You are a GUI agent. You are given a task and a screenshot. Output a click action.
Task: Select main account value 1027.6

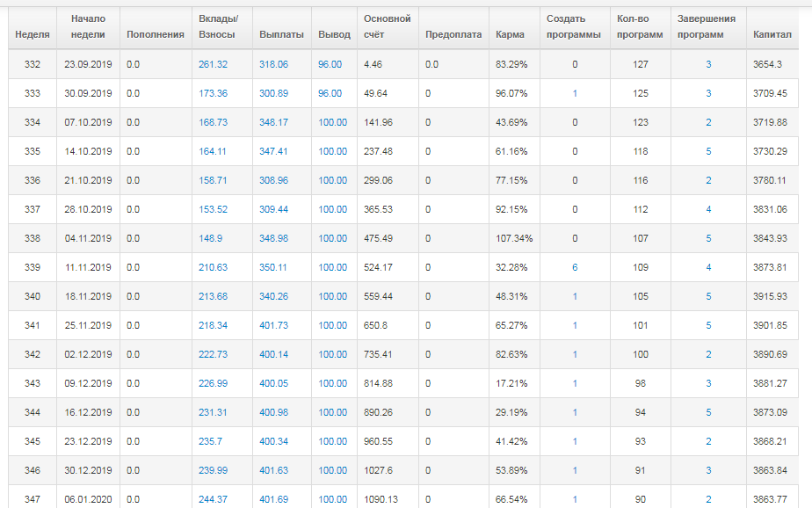(x=378, y=470)
